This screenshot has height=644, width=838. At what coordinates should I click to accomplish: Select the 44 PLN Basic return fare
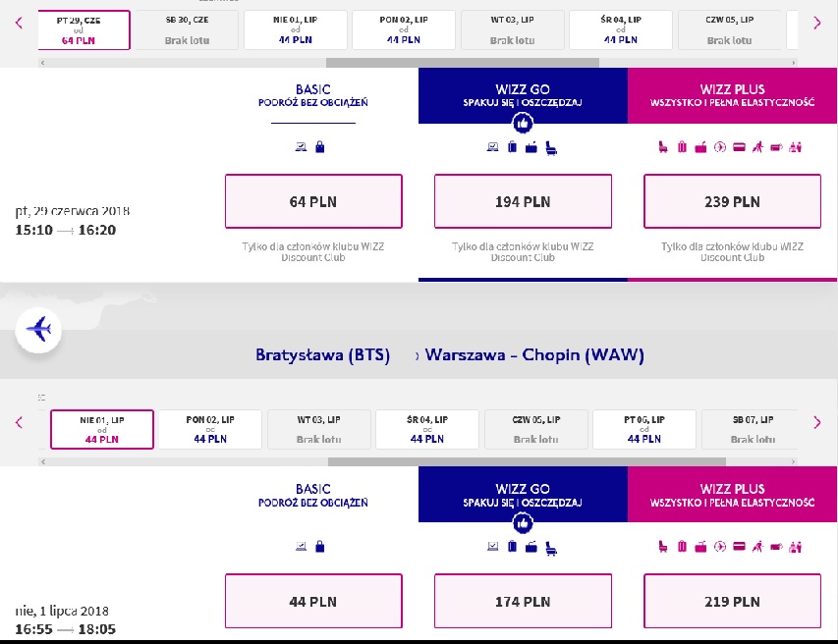click(313, 601)
